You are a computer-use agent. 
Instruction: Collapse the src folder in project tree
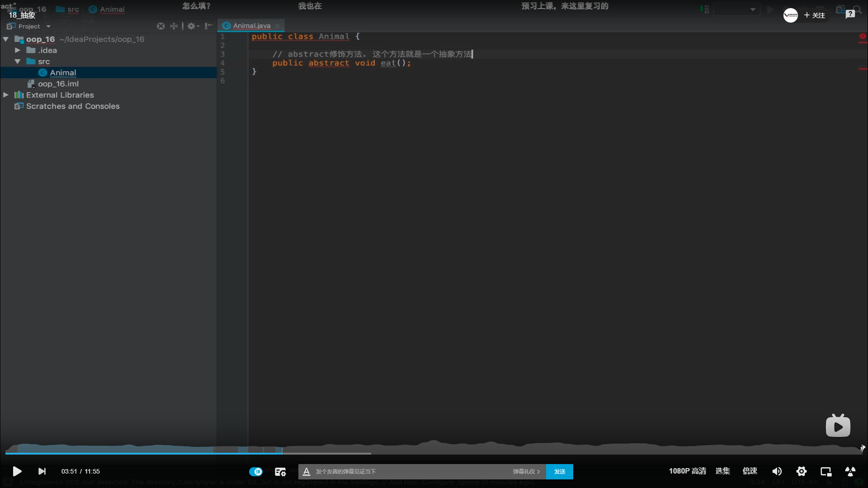(18, 61)
